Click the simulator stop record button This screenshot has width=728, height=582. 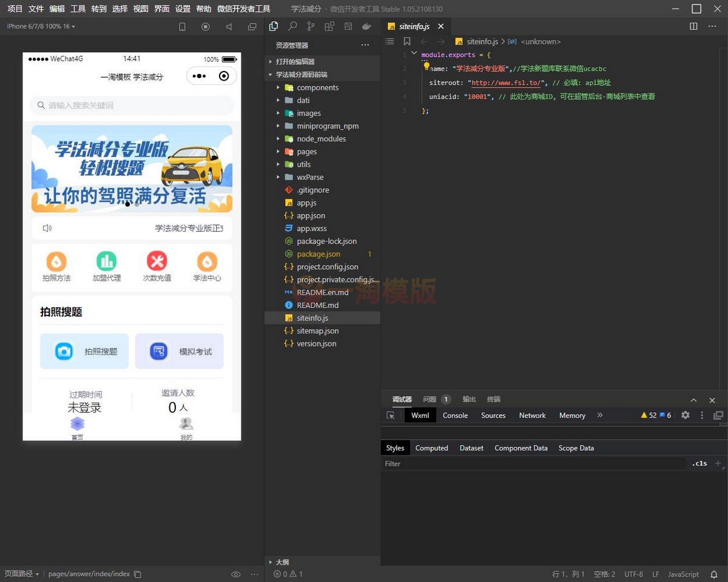point(205,27)
